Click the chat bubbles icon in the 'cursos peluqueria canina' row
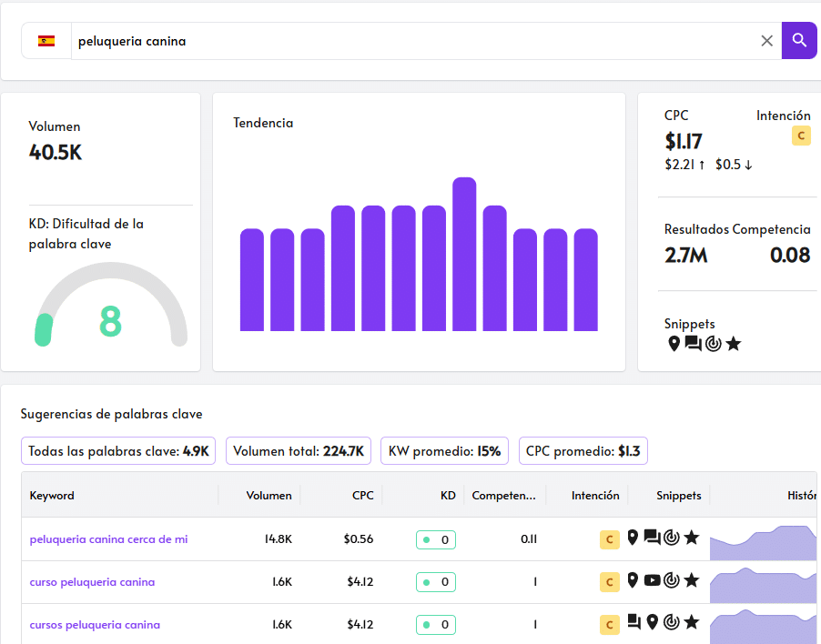 [633, 623]
